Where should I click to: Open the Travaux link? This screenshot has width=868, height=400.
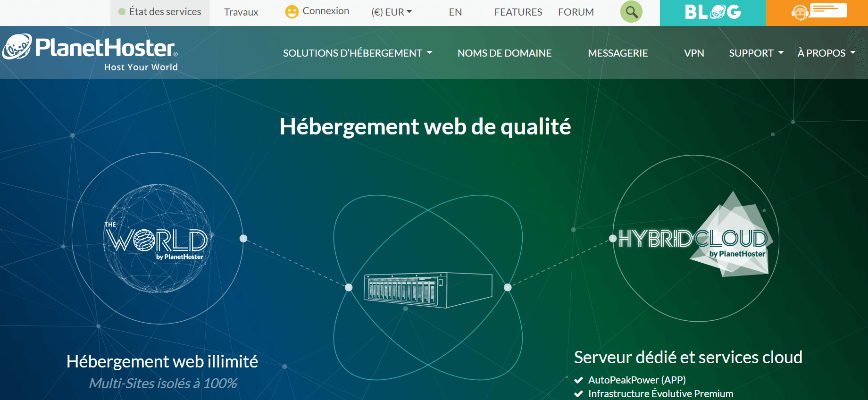pos(241,12)
